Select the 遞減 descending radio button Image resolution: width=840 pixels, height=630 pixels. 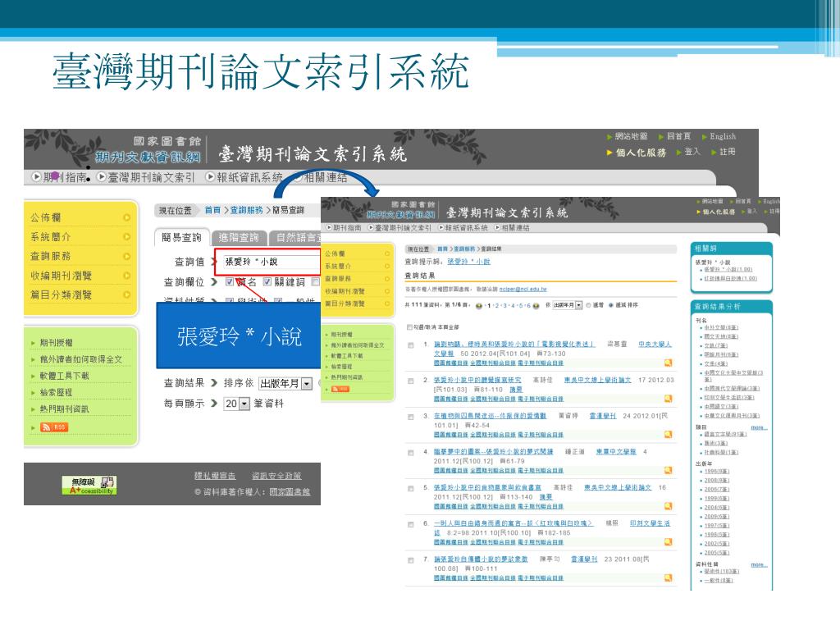click(x=610, y=305)
